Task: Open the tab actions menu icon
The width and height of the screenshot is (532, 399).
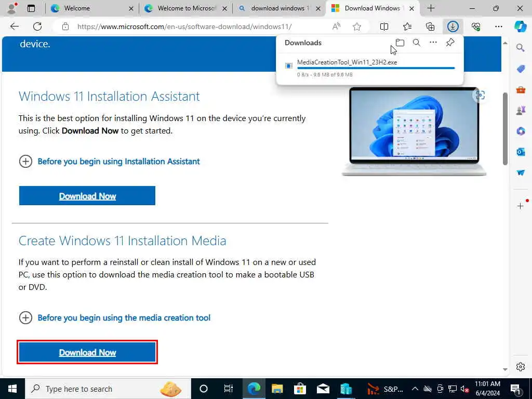Action: coord(31,8)
